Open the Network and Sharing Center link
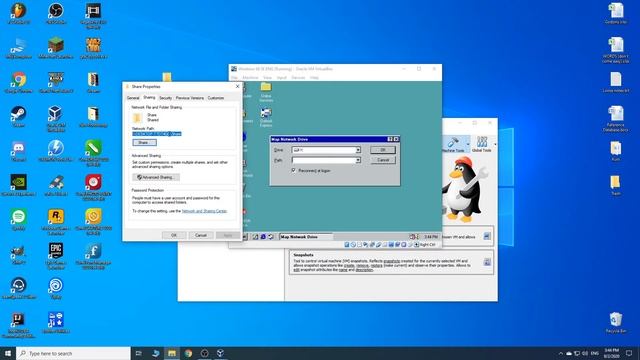 (204, 211)
